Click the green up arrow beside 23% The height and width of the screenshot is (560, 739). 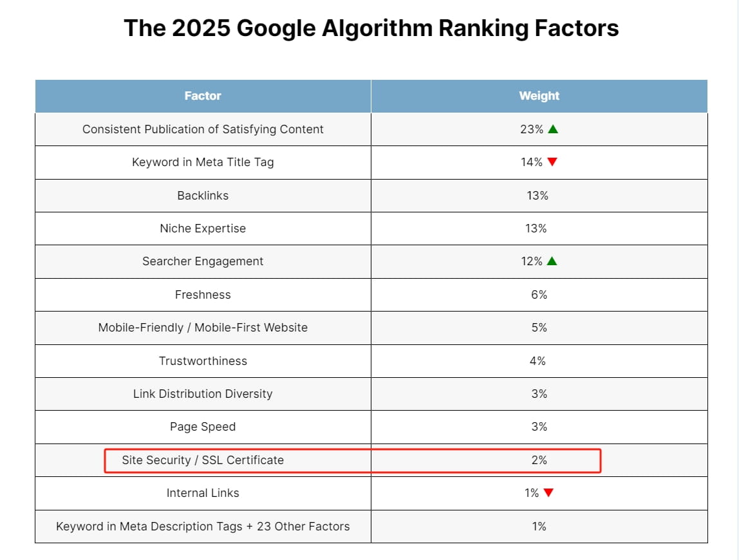(552, 129)
